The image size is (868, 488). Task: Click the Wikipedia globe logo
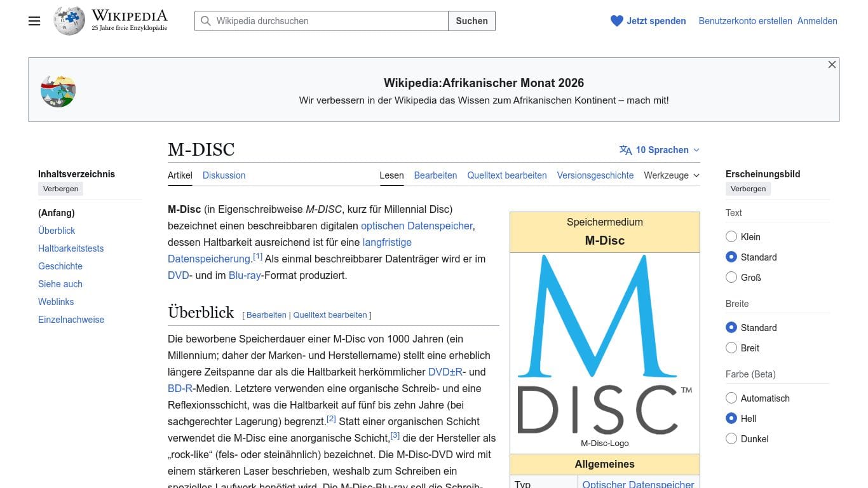coord(69,21)
